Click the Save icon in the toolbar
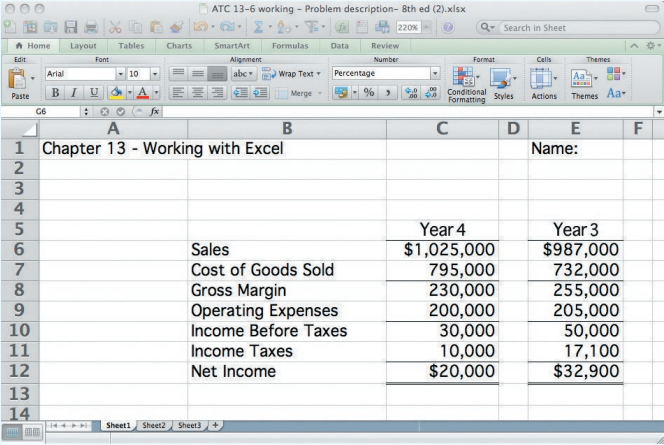This screenshot has width=664, height=445. tap(71, 27)
